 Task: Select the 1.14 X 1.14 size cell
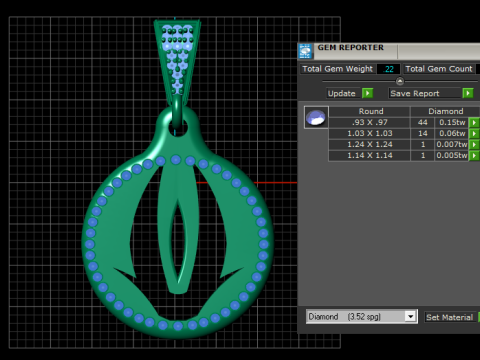coord(370,155)
